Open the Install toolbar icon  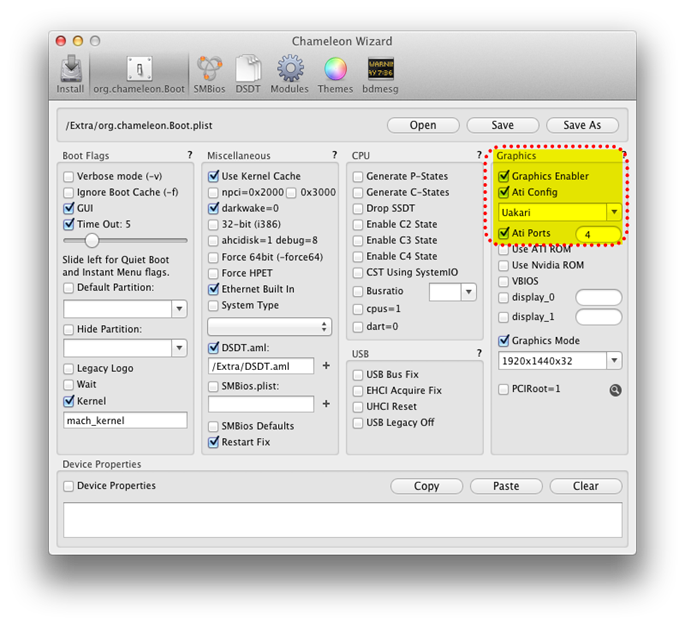[70, 74]
